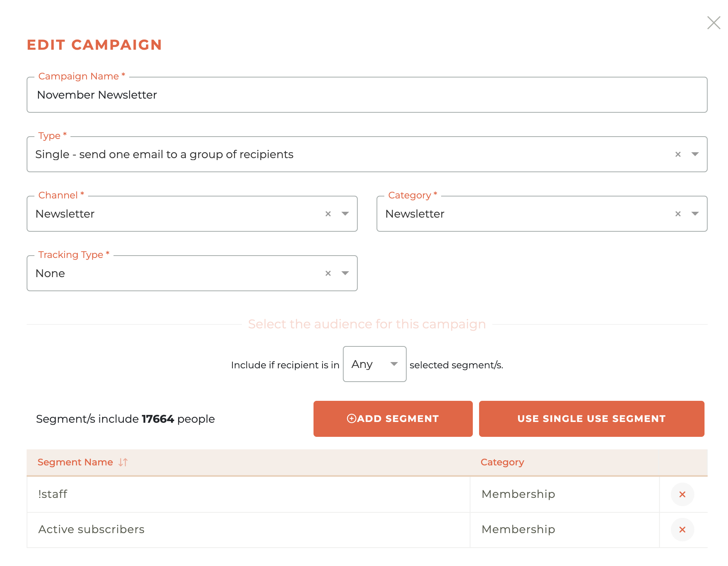Screen dimensions: 728x566
Task: Clear the Category field selection
Action: click(678, 214)
